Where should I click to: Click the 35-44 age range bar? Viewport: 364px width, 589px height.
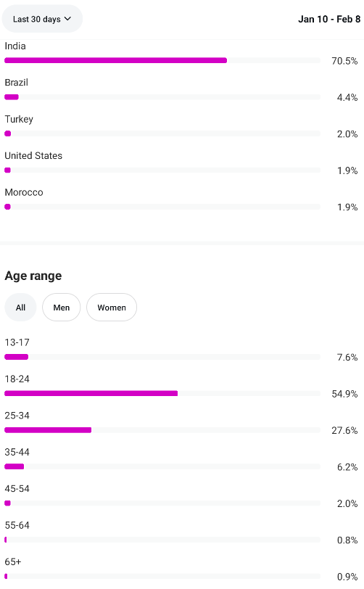162,466
